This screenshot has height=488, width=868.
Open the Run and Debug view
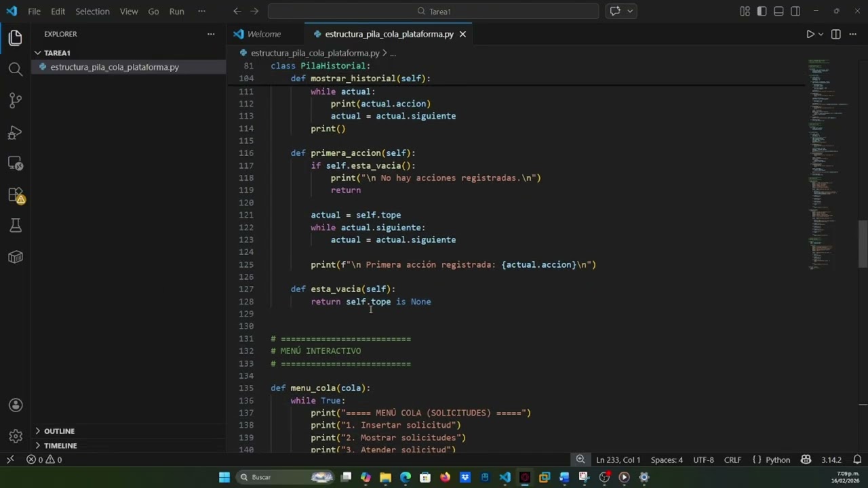coord(15,132)
